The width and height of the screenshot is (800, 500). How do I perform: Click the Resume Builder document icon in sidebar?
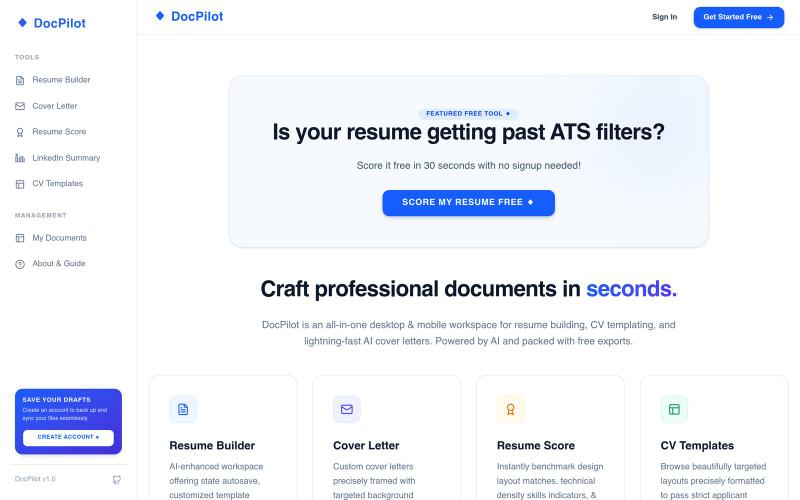20,80
